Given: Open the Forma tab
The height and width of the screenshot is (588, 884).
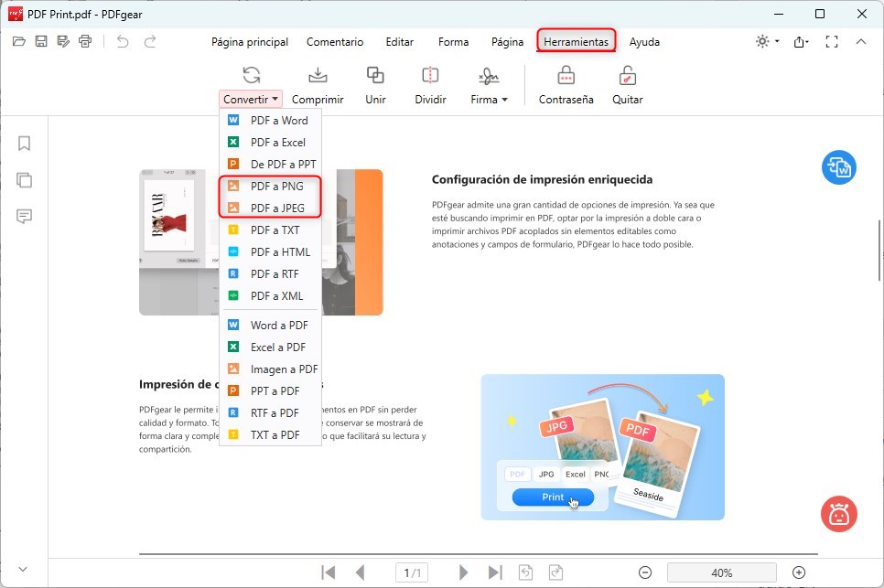Looking at the screenshot, I should point(453,42).
